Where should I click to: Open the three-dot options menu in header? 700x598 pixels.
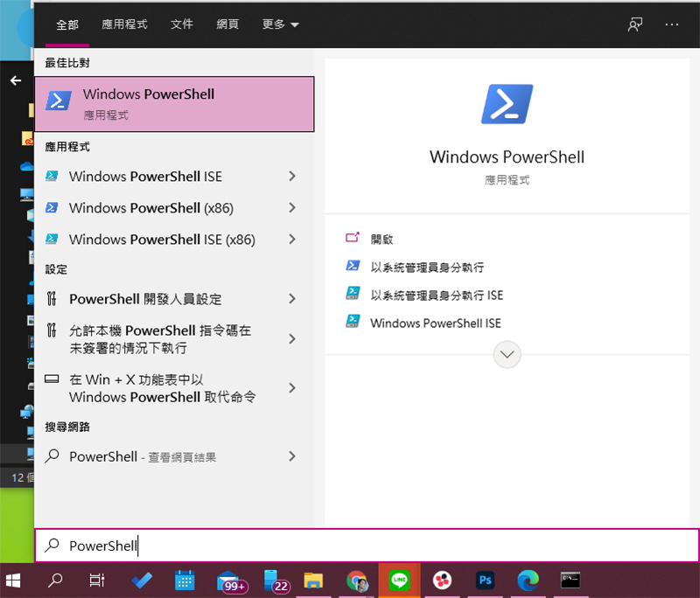click(x=672, y=24)
